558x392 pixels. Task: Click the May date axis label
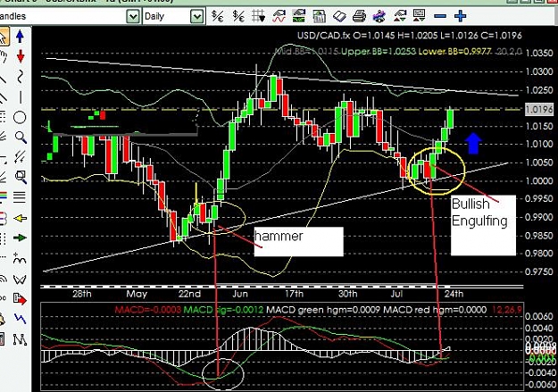137,294
